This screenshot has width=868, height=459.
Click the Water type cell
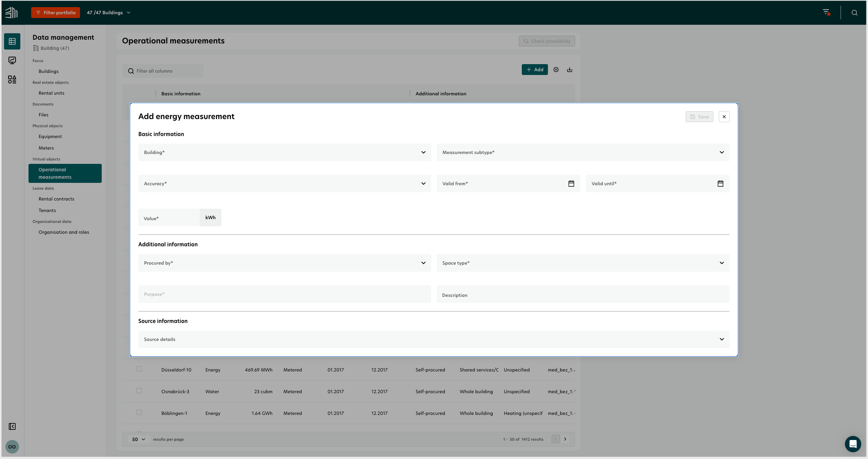(212, 391)
